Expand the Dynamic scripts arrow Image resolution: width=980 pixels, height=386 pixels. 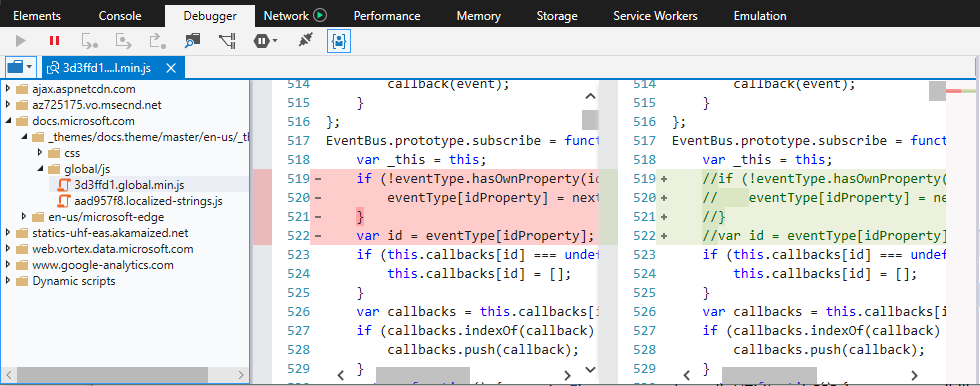pyautogui.click(x=8, y=281)
